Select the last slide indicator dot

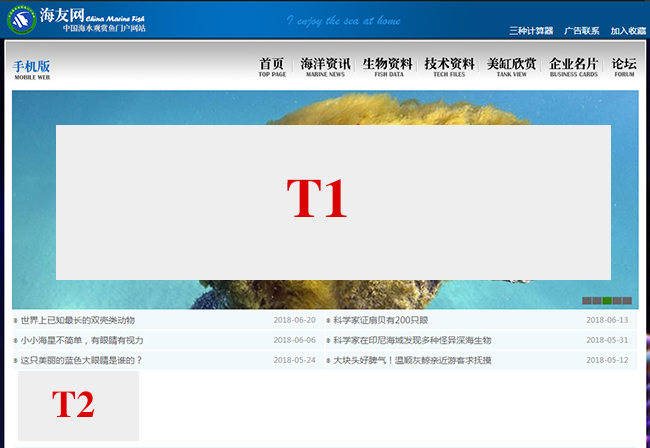pos(627,300)
